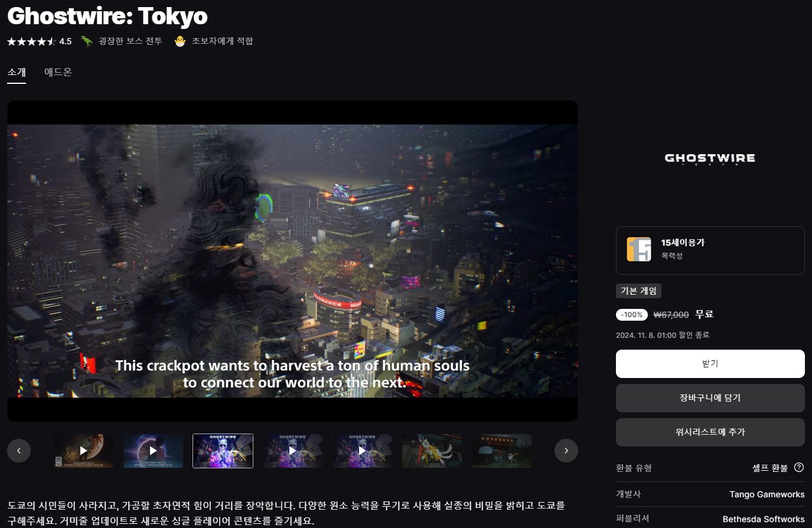812x528 pixels.
Task: Click the -100% discount badge
Action: click(x=632, y=315)
